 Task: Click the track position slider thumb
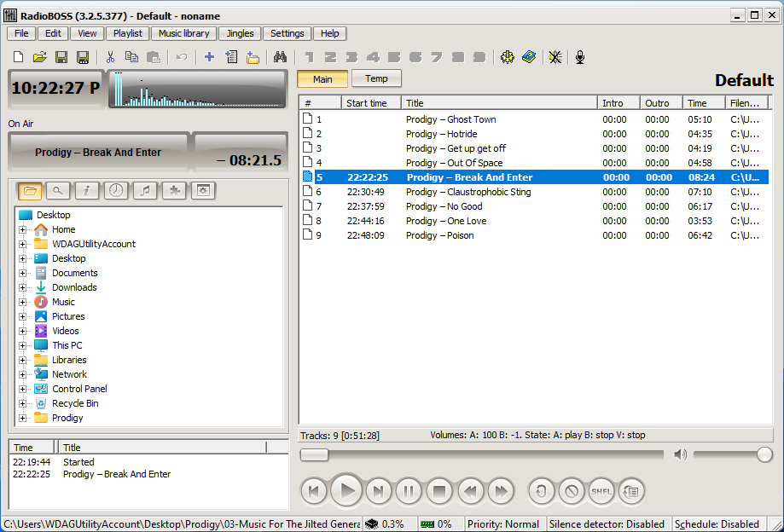(x=314, y=454)
